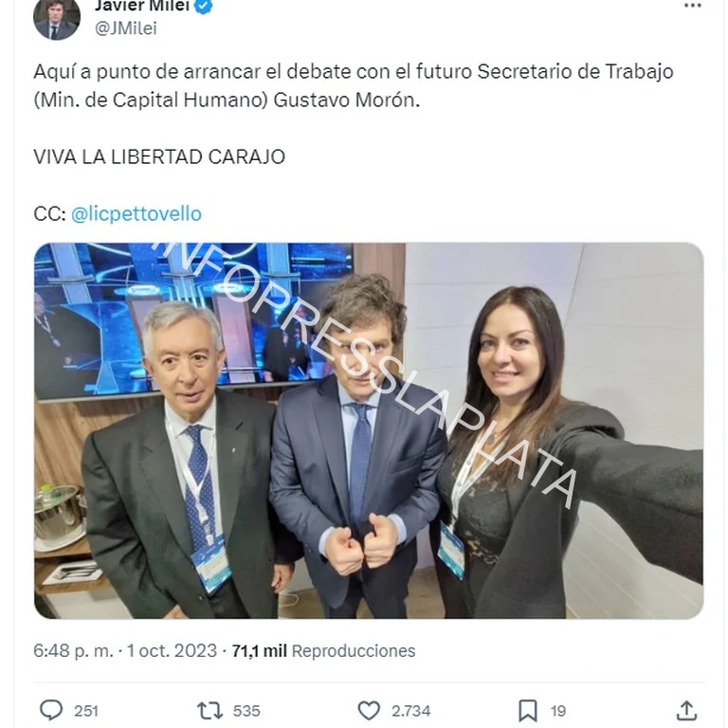The width and height of the screenshot is (728, 728).
Task: Open the three-dots more options menu
Action: coord(693,6)
